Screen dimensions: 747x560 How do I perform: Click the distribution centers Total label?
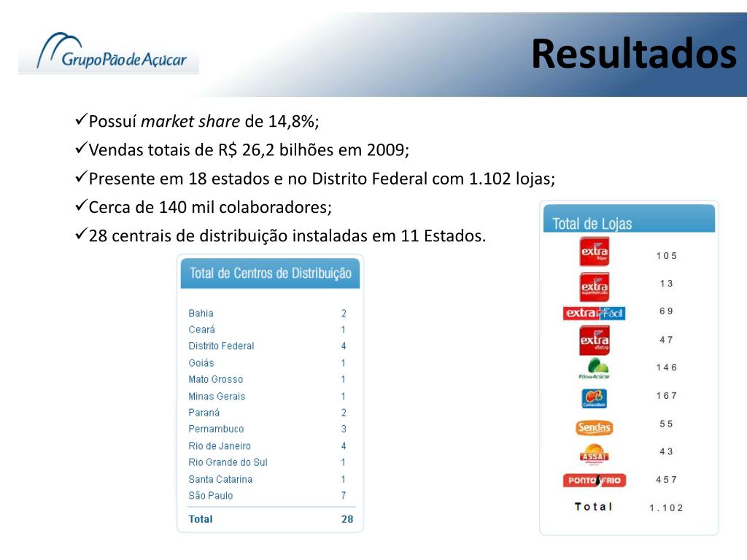pyautogui.click(x=201, y=519)
